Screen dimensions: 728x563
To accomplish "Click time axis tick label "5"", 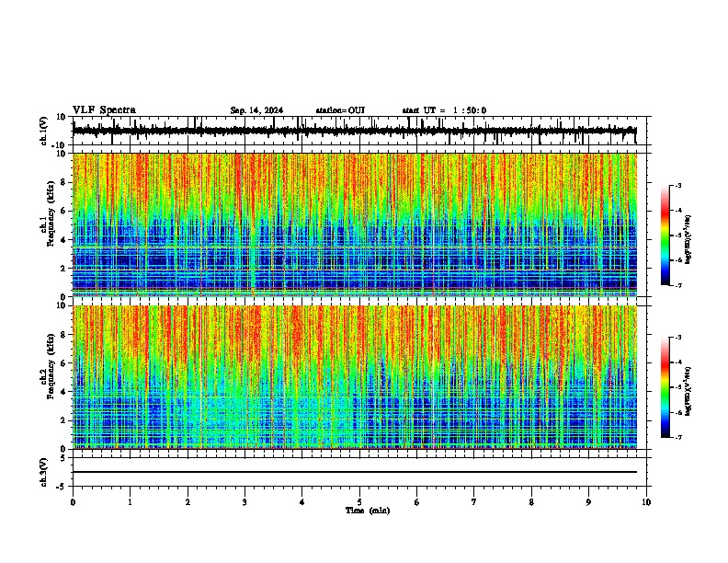I will [359, 502].
